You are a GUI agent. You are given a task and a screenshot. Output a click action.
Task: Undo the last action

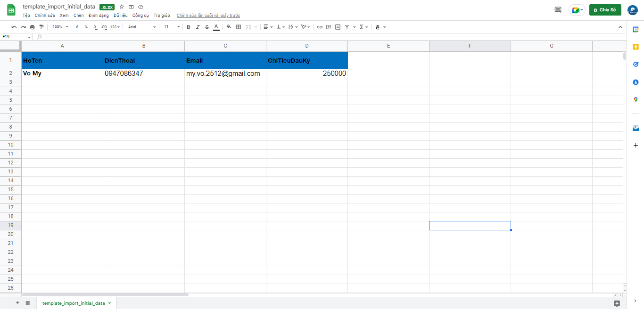pyautogui.click(x=14, y=27)
